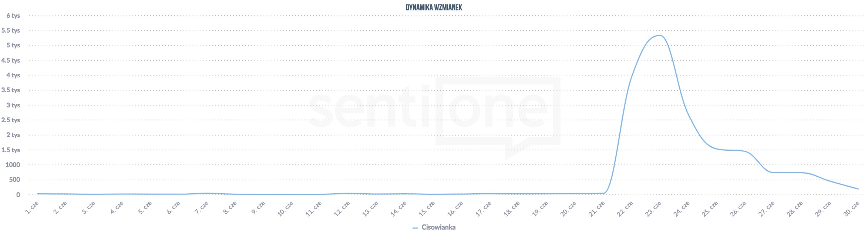Toggle the Cisowianka series in legend
The height and width of the screenshot is (237, 868).
click(438, 227)
